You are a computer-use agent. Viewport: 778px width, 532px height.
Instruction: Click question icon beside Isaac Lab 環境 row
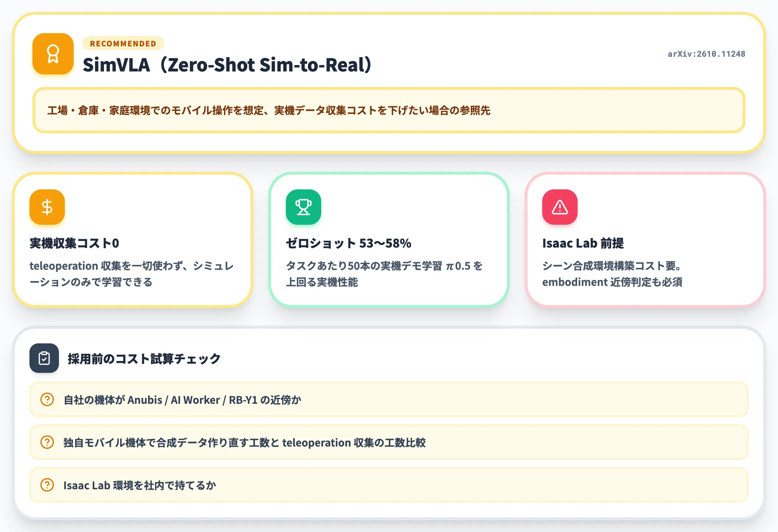point(47,485)
